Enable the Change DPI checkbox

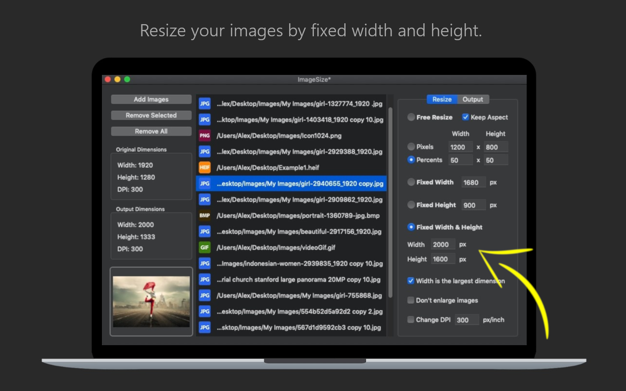point(410,320)
